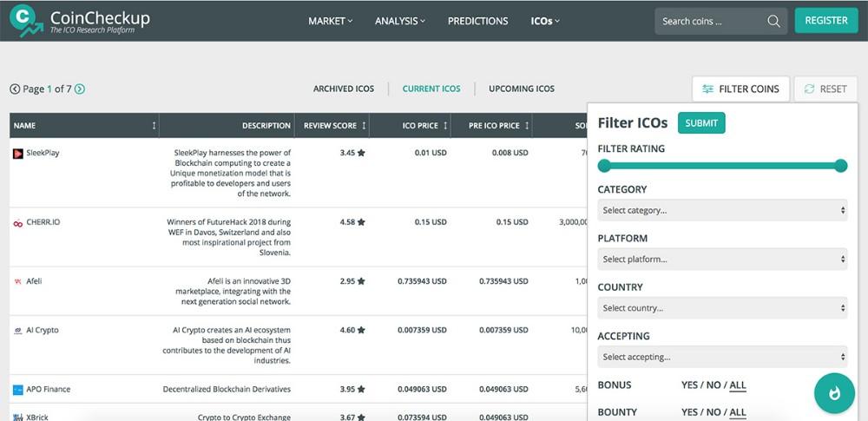Click the FILTER COINS button

click(740, 89)
